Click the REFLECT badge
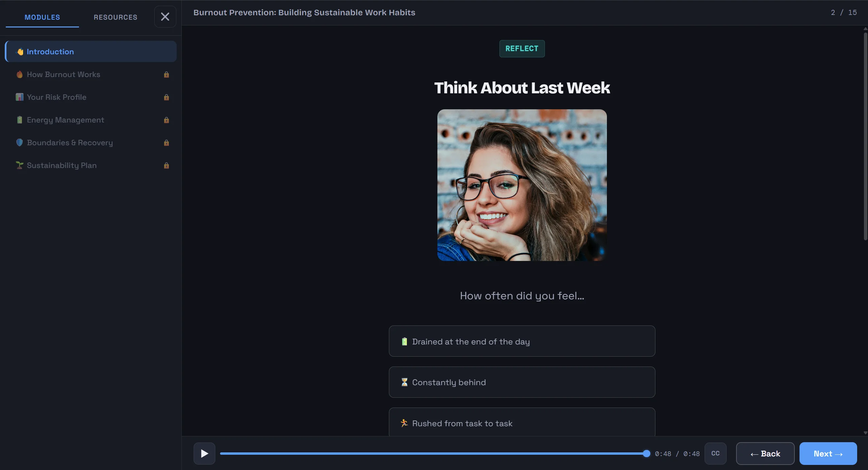868x470 pixels. pyautogui.click(x=522, y=49)
